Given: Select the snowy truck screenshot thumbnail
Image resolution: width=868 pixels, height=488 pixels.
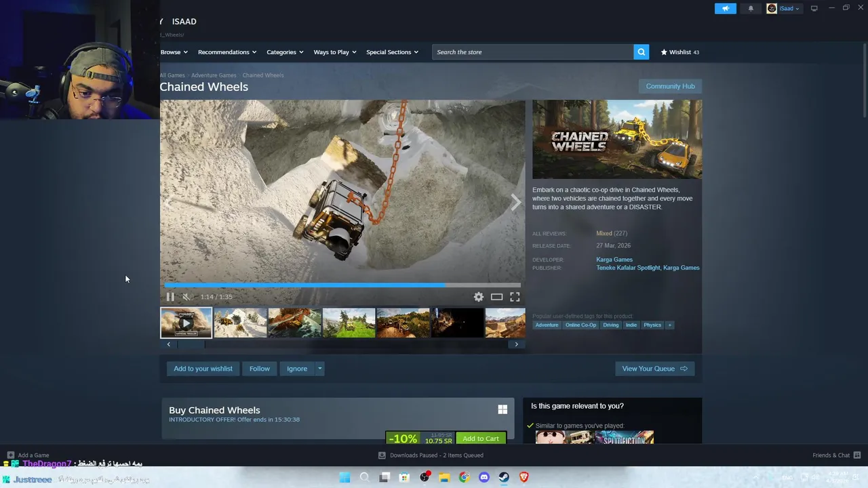Looking at the screenshot, I should point(240,323).
